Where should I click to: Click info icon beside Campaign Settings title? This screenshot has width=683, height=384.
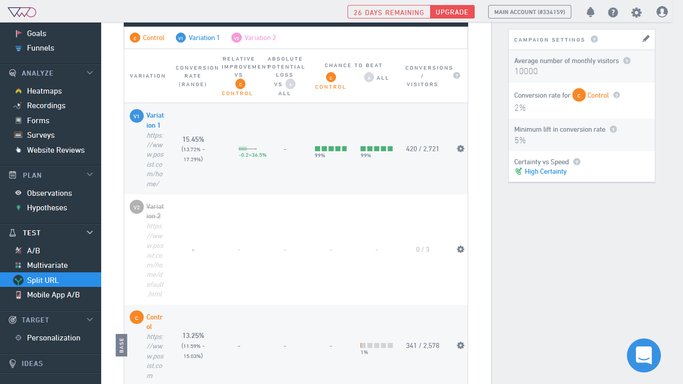[x=594, y=39]
